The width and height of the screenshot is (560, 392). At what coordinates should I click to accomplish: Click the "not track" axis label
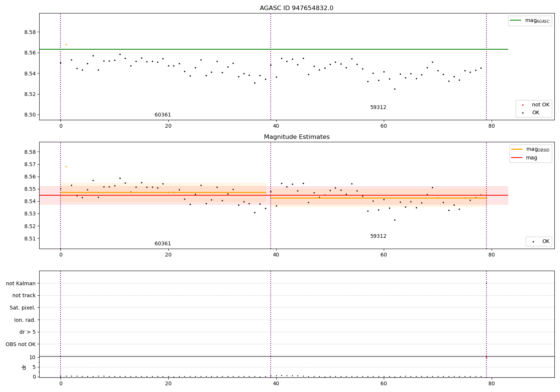(24, 296)
